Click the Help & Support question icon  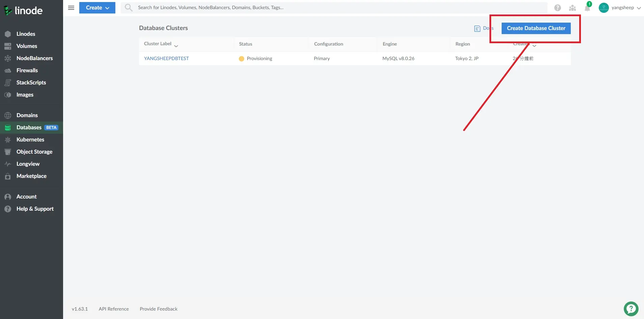click(x=8, y=209)
